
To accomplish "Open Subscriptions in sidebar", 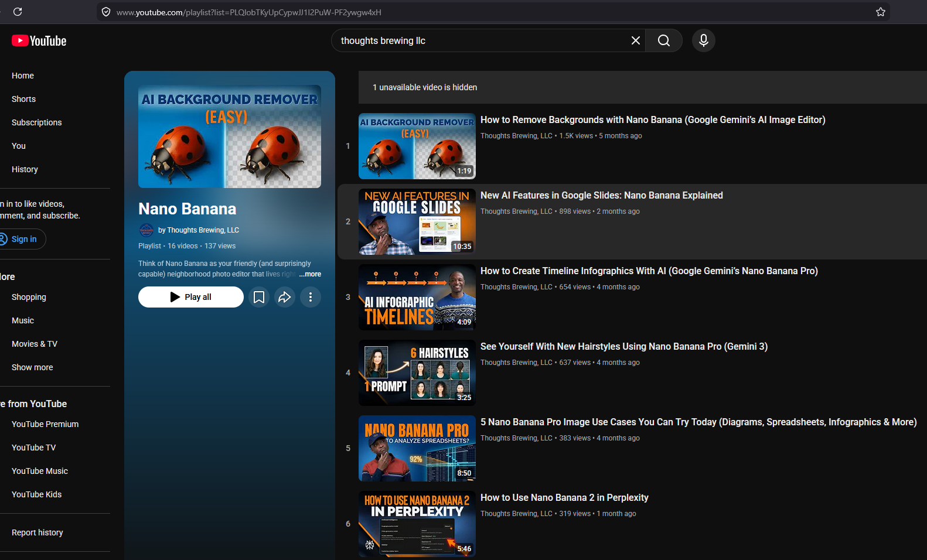I will click(36, 122).
